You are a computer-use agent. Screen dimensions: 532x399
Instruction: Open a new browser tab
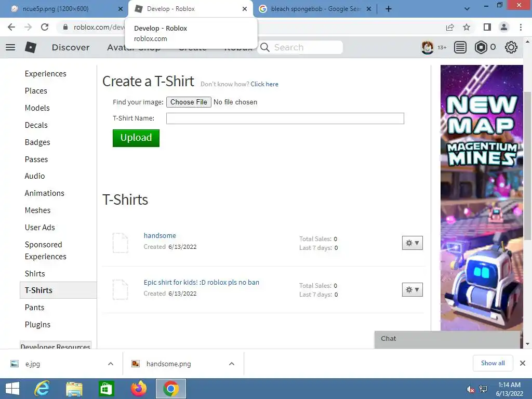click(389, 9)
